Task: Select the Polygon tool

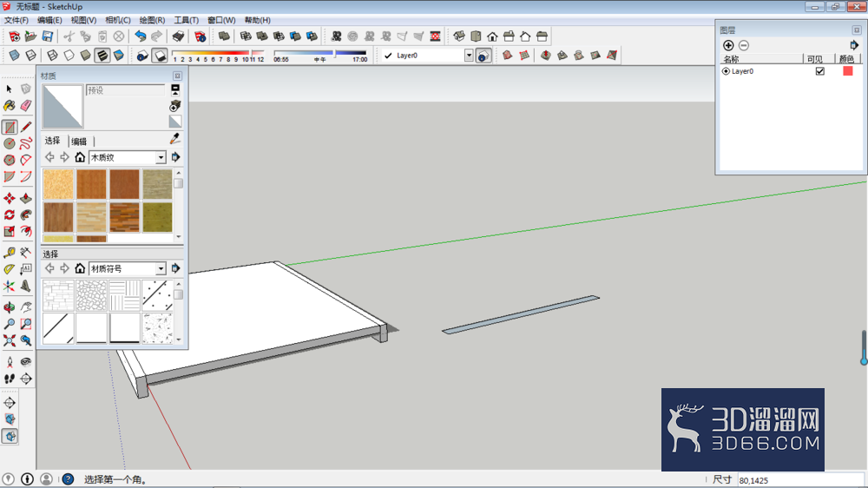Action: coord(10,160)
